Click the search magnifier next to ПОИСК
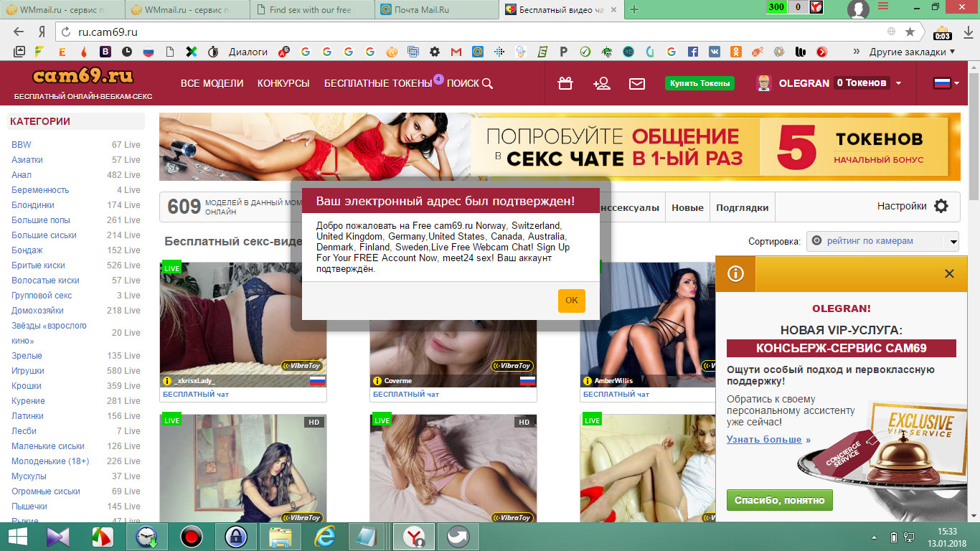 [487, 83]
